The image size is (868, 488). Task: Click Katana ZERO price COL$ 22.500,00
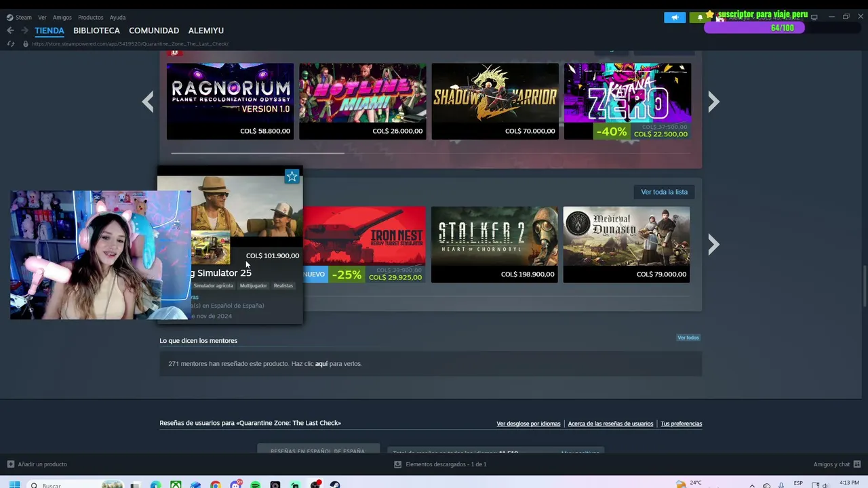point(660,134)
